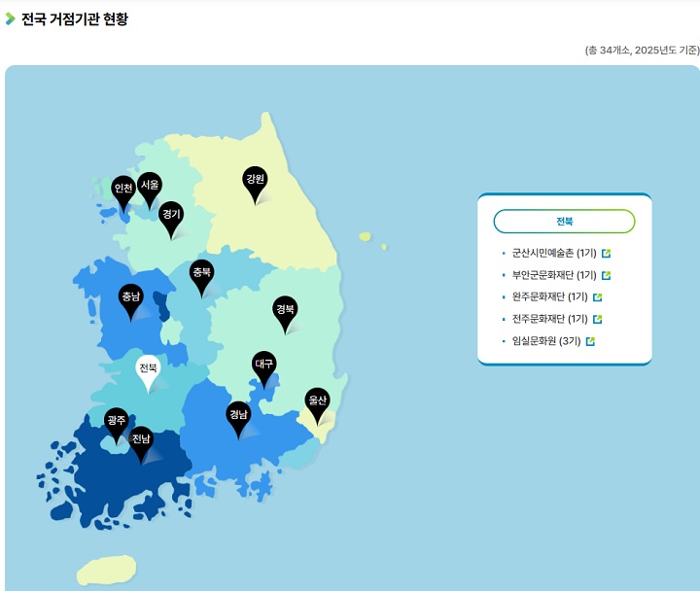Image resolution: width=700 pixels, height=591 pixels.
Task: Open 군산시민예술촌 link
Action: tap(554, 253)
